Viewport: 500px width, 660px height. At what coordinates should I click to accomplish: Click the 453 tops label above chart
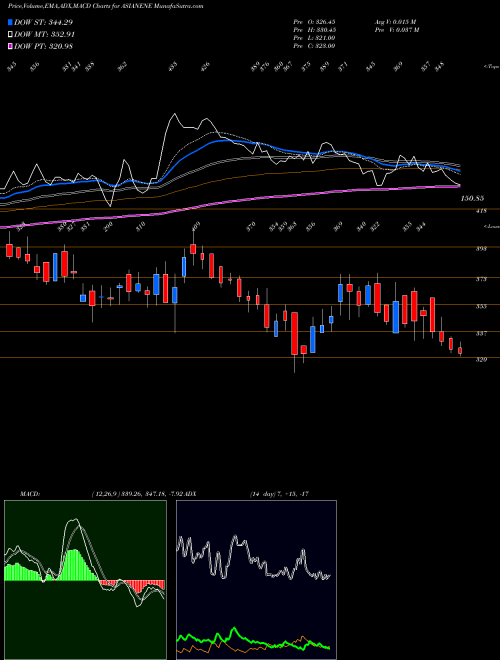tap(173, 67)
